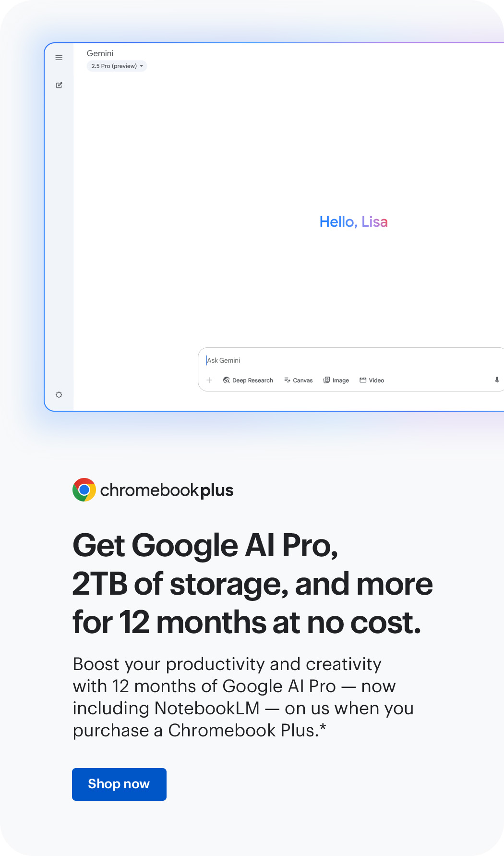Pick the Image generation tool
Screen dimensions: 504x856
(336, 380)
